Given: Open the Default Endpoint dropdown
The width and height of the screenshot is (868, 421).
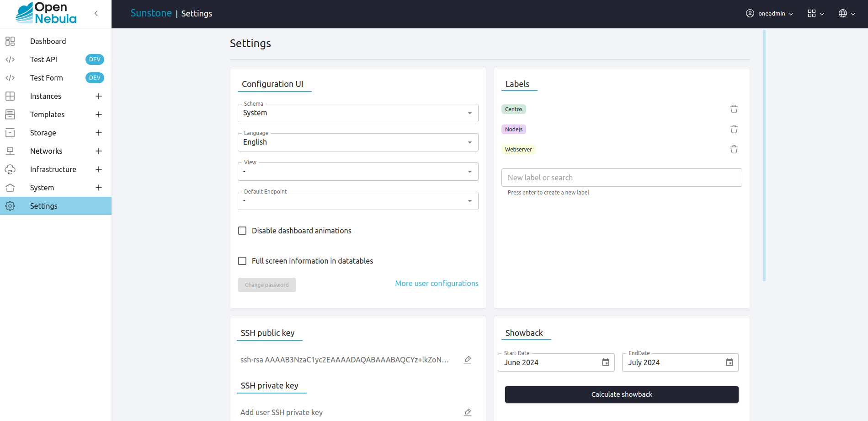Looking at the screenshot, I should coord(358,201).
